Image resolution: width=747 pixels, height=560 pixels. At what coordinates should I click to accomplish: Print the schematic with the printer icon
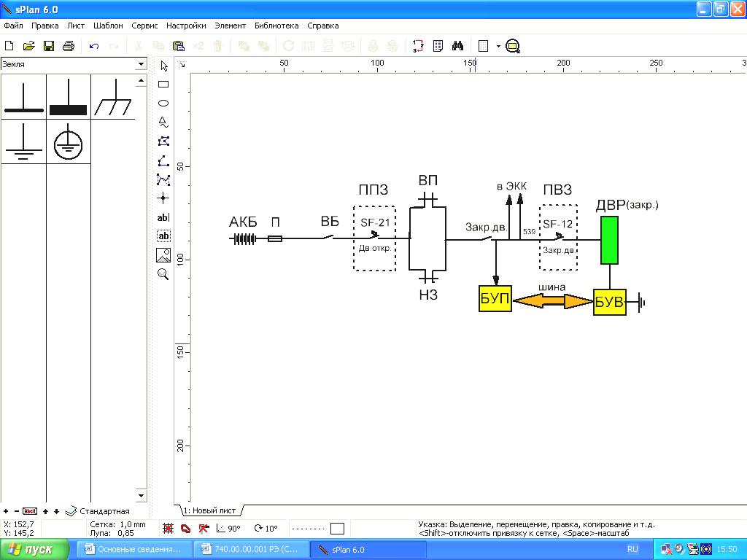(69, 46)
